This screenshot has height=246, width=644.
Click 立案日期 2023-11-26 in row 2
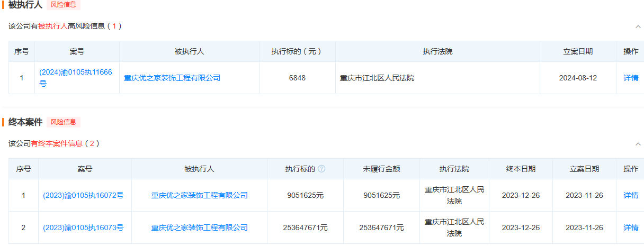tap(584, 227)
